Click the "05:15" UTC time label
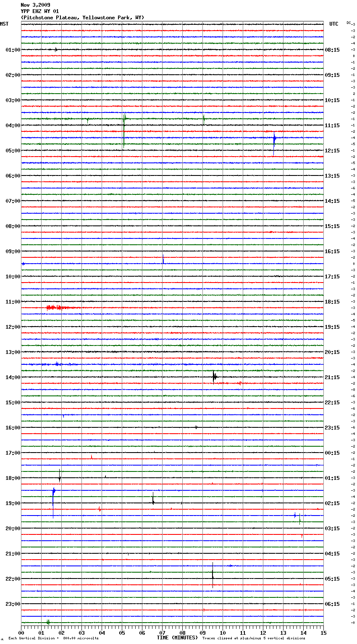This screenshot has width=357, height=644. [332, 579]
